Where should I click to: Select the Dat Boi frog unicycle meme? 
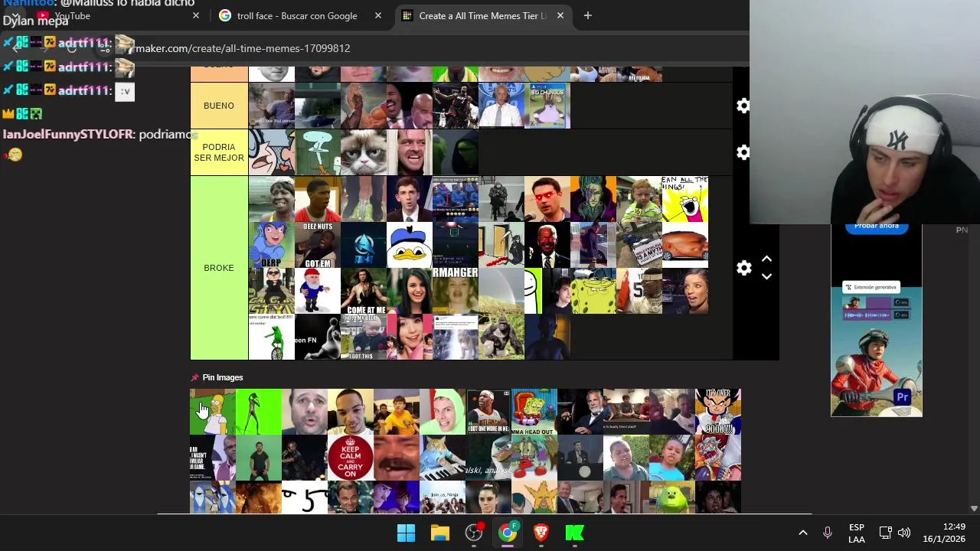pyautogui.click(x=272, y=337)
